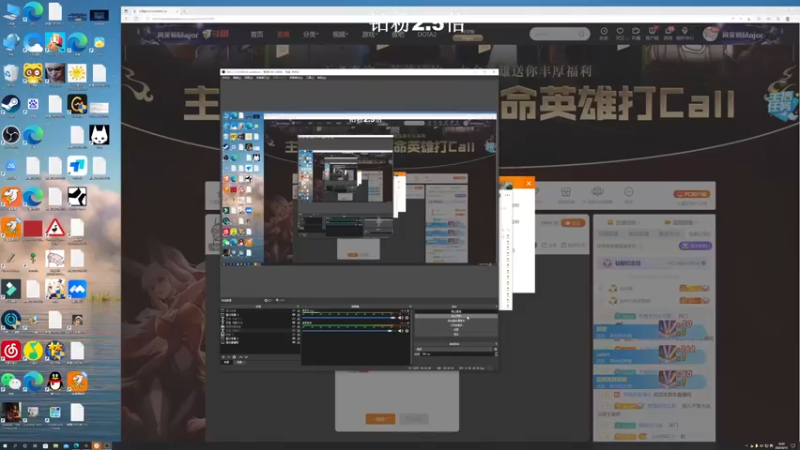
Task: Close the orange notification popup with X
Action: pos(529,183)
